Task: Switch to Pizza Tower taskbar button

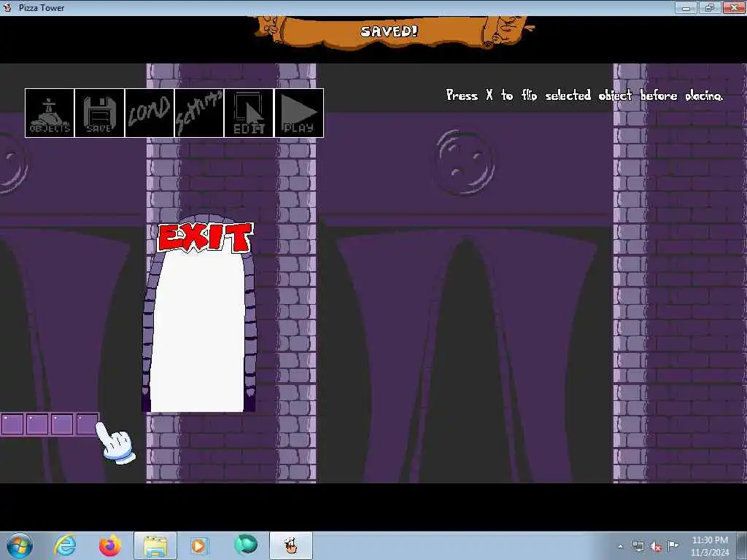Action: 291,545
